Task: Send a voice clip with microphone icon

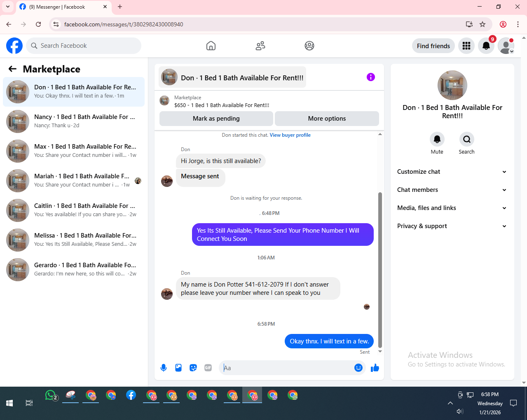Action: (164, 368)
